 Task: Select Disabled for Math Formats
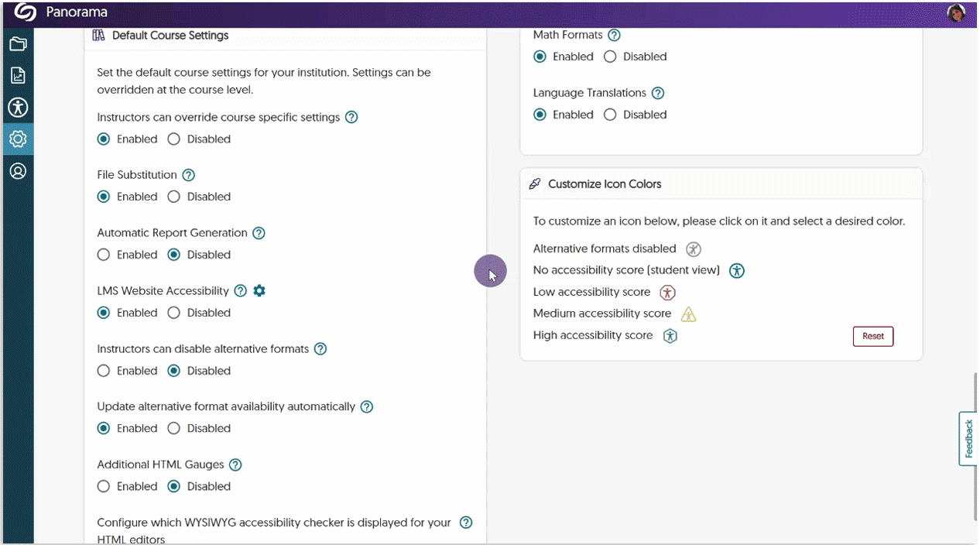pyautogui.click(x=610, y=57)
